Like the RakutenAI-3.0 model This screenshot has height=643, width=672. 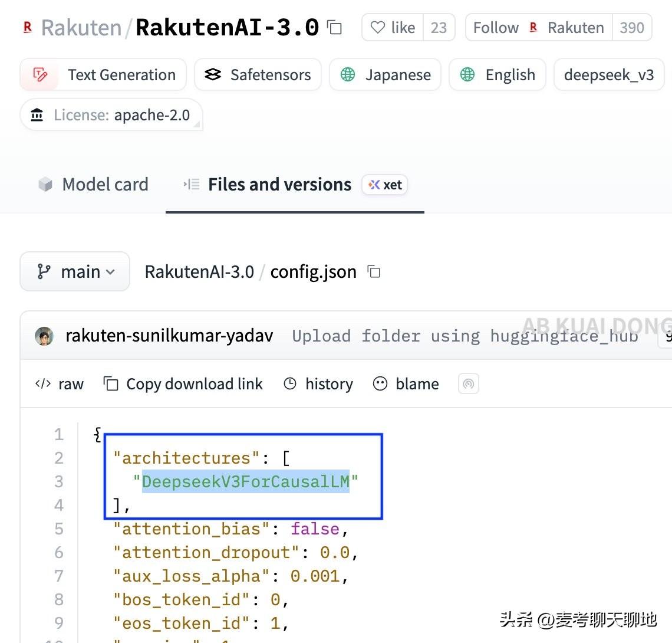point(393,28)
